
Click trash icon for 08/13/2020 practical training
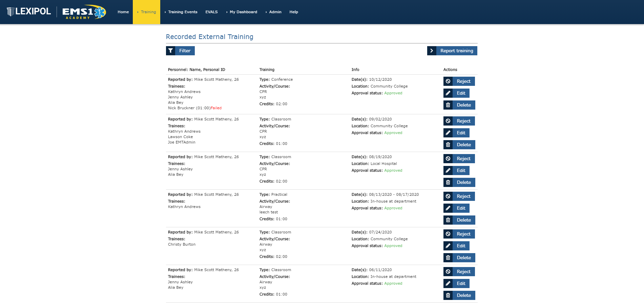[448, 220]
